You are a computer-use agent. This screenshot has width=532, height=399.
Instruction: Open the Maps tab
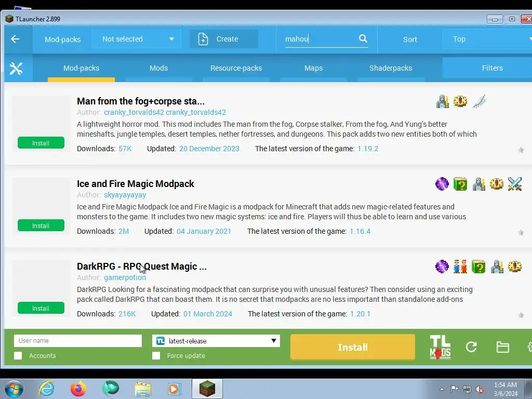coord(313,68)
